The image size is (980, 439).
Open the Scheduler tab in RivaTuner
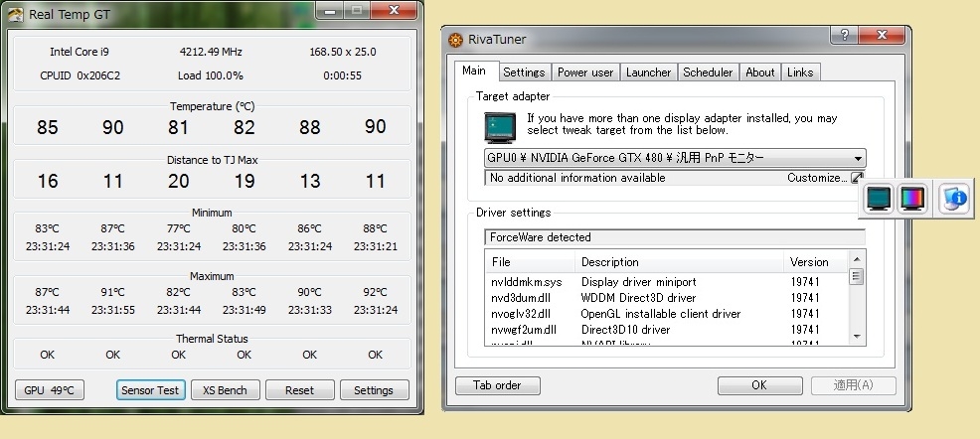(x=708, y=73)
